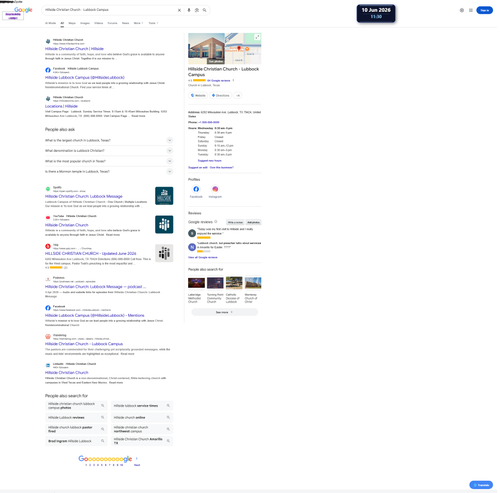Start voice search via microphone icon
The width and height of the screenshot is (500, 493).
pos(189,10)
